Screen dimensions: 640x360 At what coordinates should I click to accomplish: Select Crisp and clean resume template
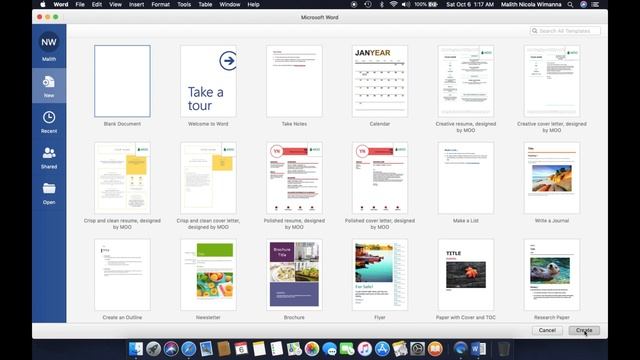point(122,178)
